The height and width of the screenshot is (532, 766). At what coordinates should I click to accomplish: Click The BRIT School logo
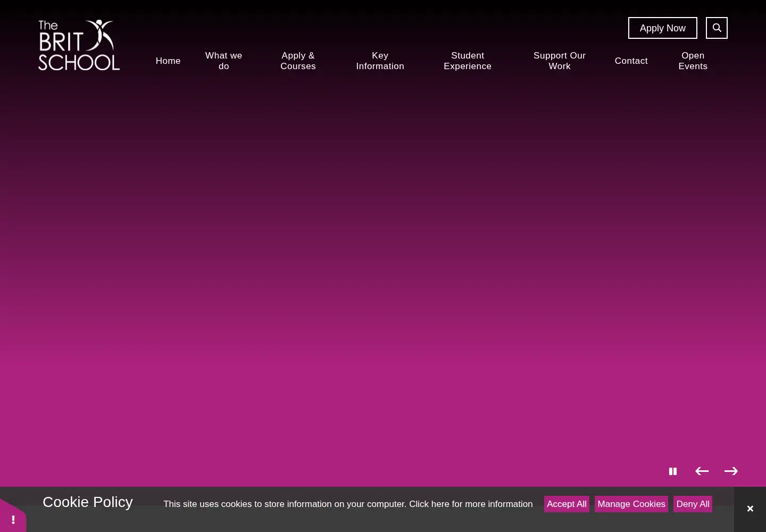pyautogui.click(x=79, y=45)
